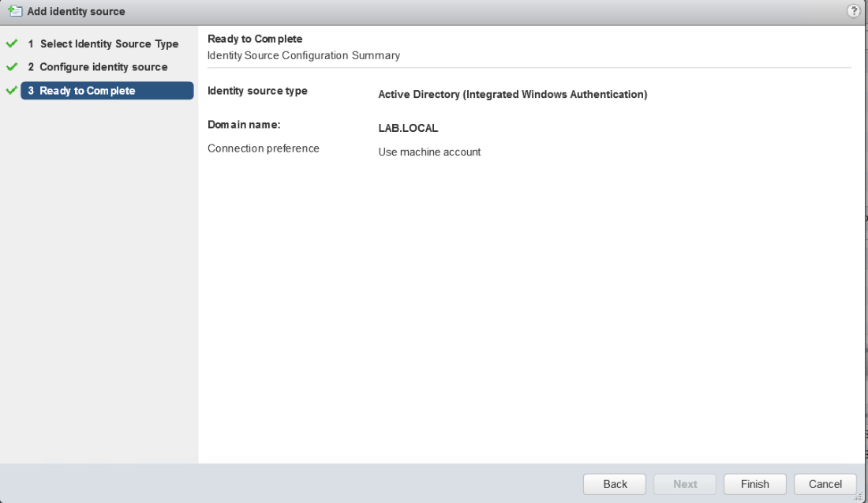The width and height of the screenshot is (868, 503).
Task: Click the Connection preference label
Action: point(263,148)
